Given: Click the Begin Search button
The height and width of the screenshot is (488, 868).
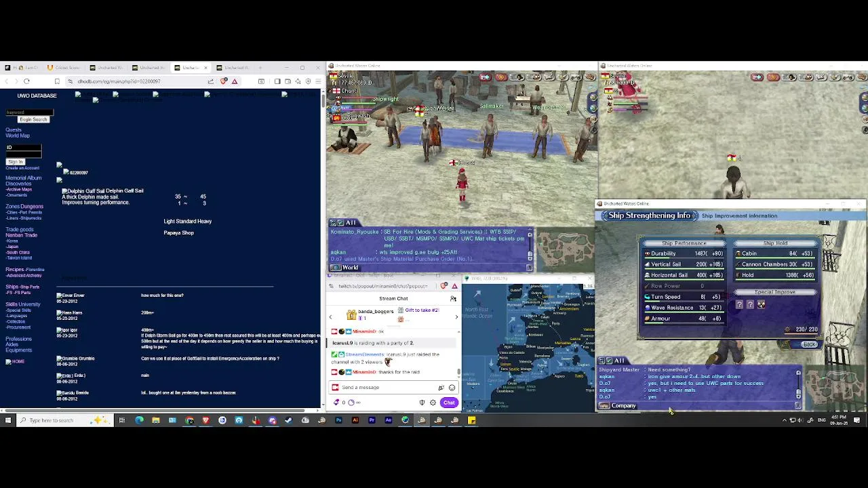Looking at the screenshot, I should 33,119.
